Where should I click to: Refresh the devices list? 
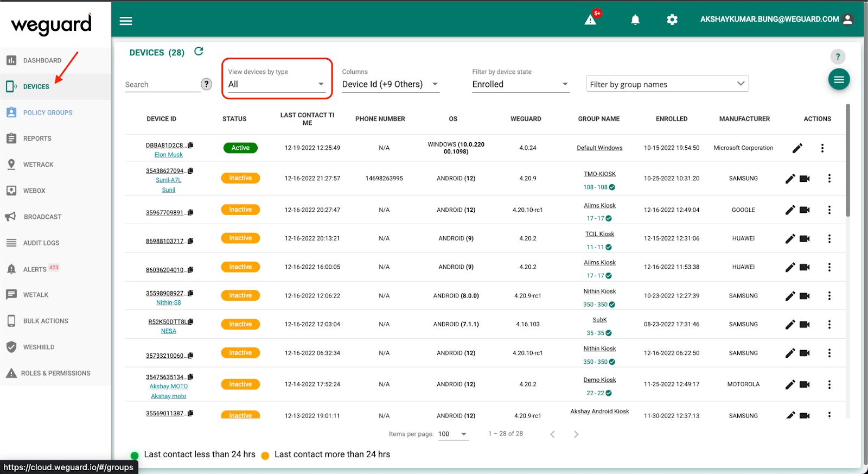click(x=199, y=51)
